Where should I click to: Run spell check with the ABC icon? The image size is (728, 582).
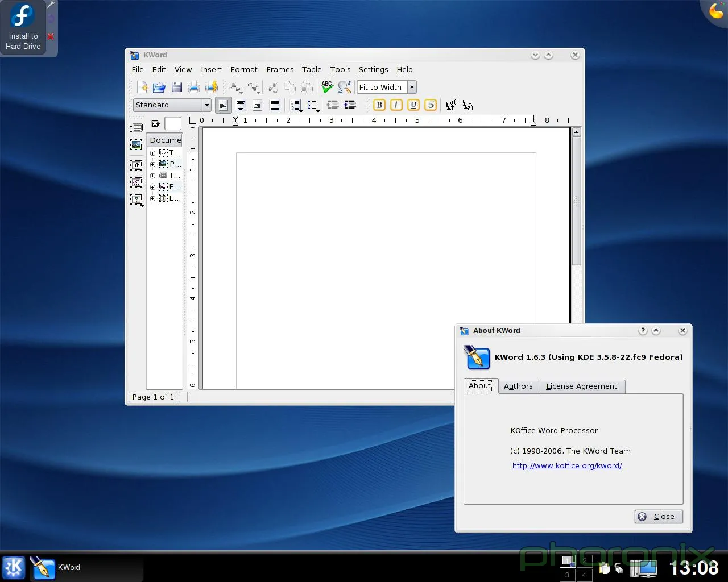coord(327,87)
